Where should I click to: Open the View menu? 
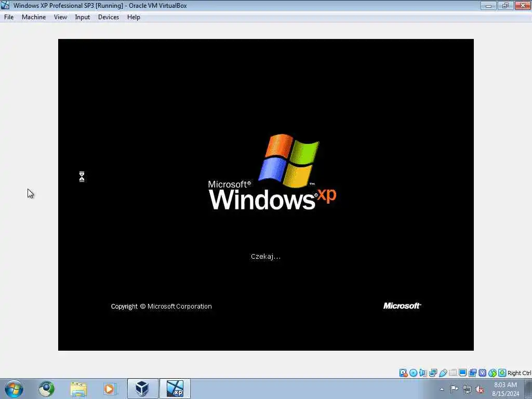[60, 17]
